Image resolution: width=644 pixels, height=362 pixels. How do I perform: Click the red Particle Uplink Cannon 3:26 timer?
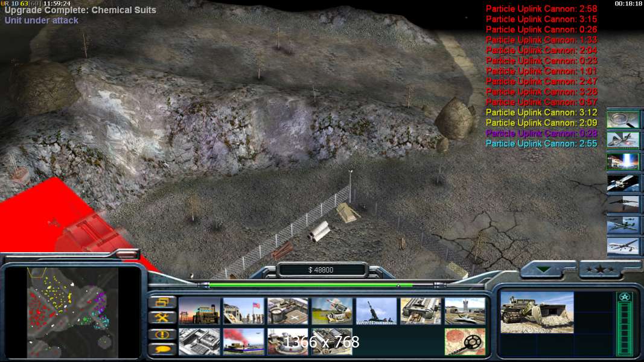click(x=541, y=92)
